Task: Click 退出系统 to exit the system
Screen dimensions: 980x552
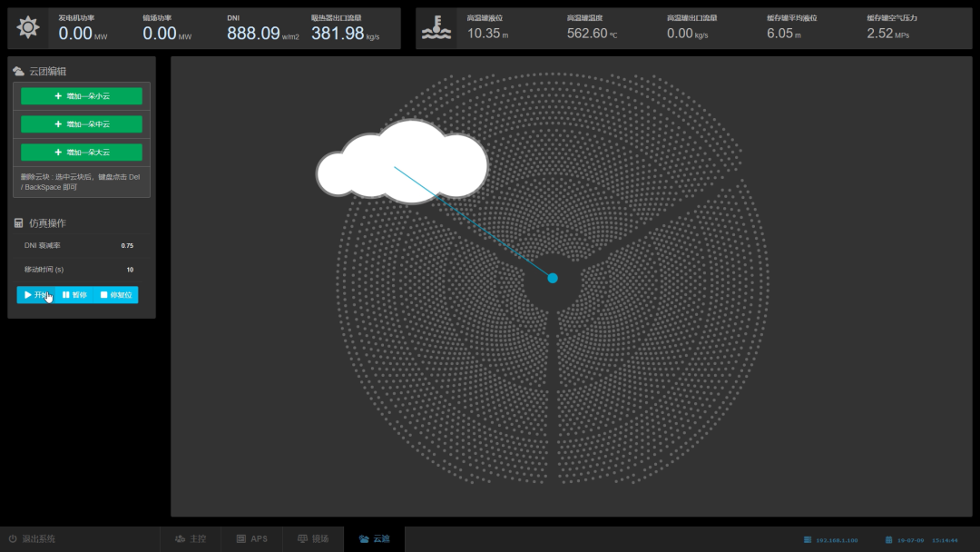Action: coord(32,539)
